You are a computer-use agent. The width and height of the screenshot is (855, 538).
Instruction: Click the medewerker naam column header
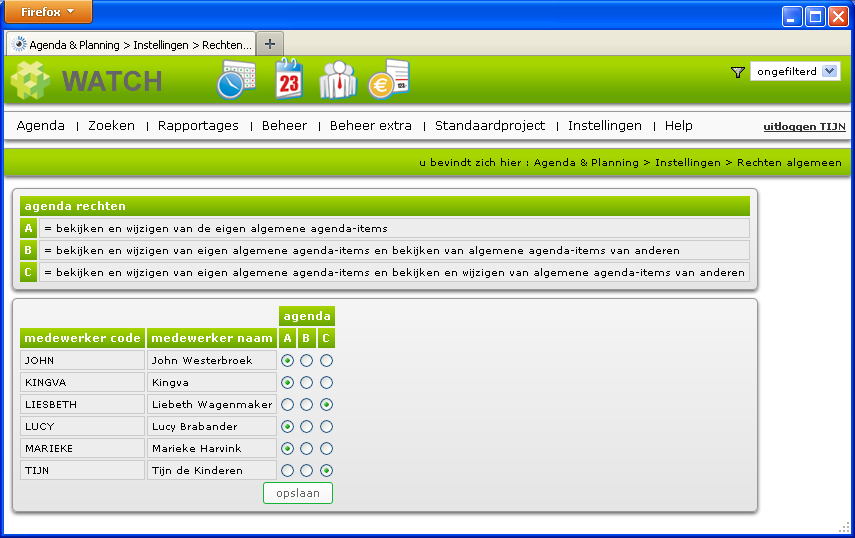(212, 338)
